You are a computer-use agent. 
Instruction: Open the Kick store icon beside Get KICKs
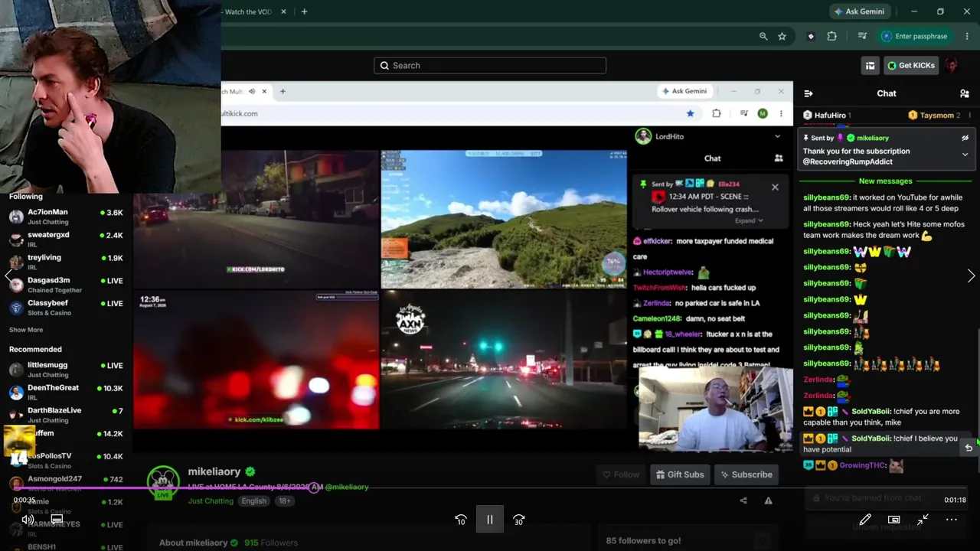(870, 66)
